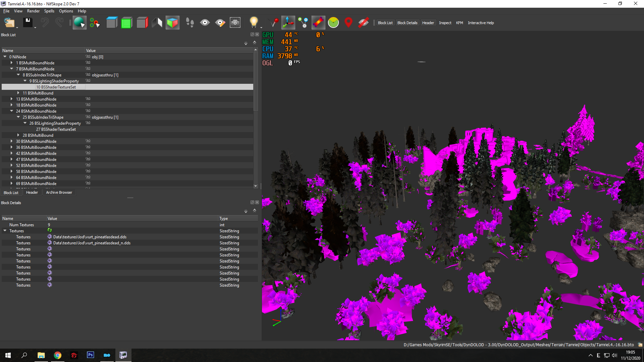Select the vertex selection tool icon

tap(95, 23)
